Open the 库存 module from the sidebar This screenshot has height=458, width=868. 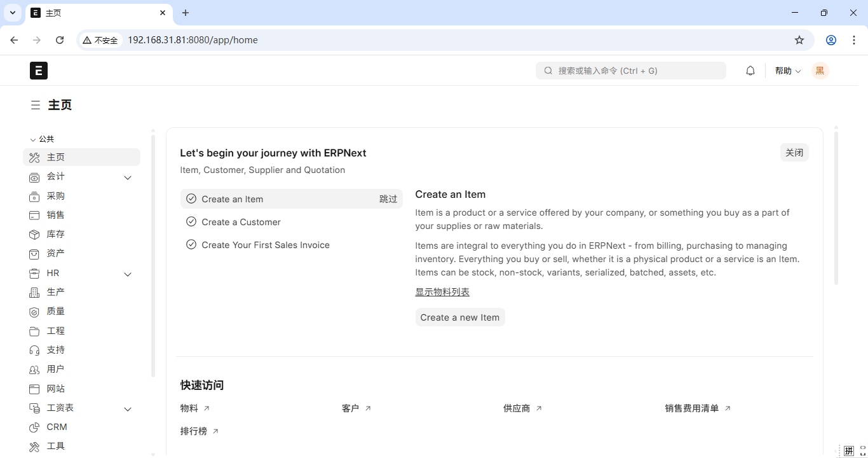[x=81, y=234]
